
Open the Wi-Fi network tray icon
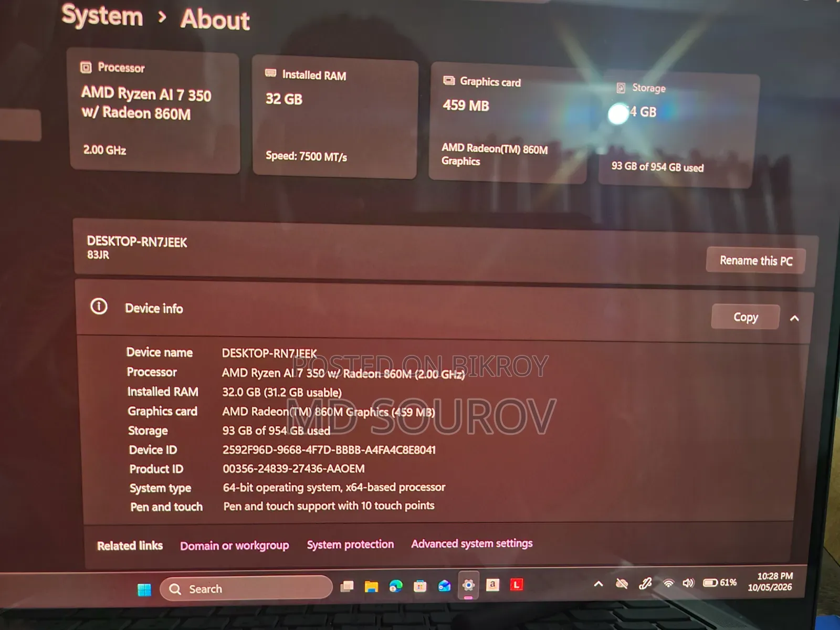pos(668,583)
